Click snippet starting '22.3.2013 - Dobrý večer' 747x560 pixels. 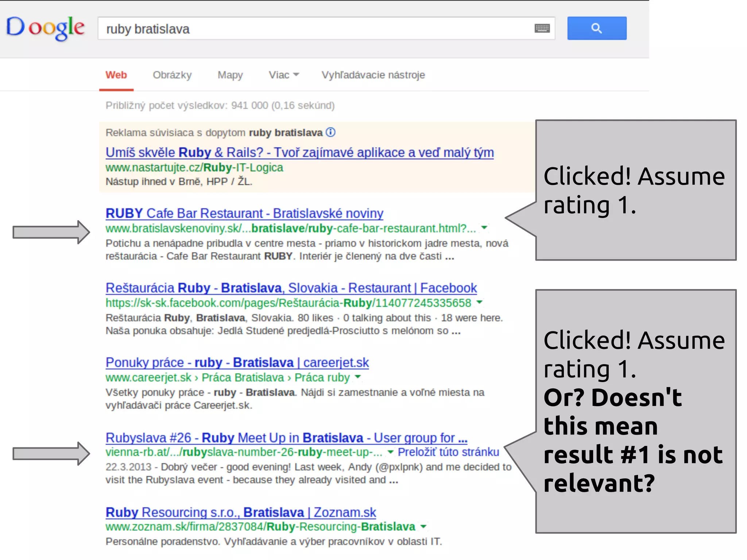(308, 473)
